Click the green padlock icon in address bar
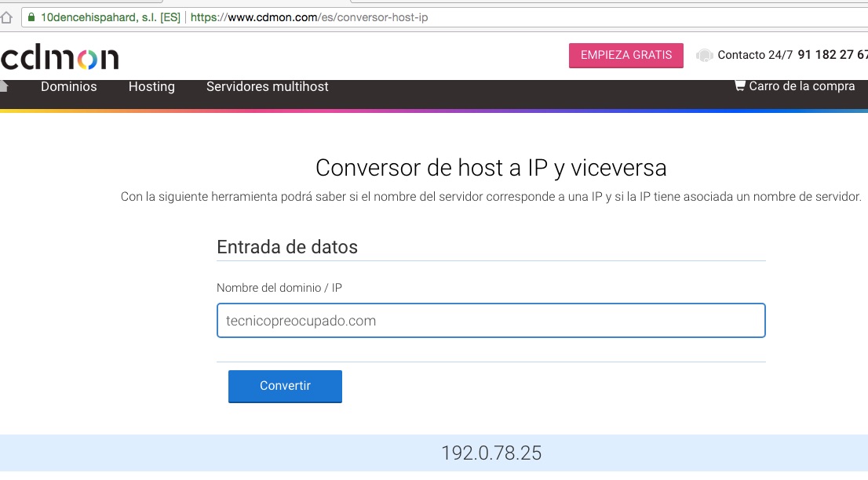This screenshot has height=480, width=868. click(31, 16)
